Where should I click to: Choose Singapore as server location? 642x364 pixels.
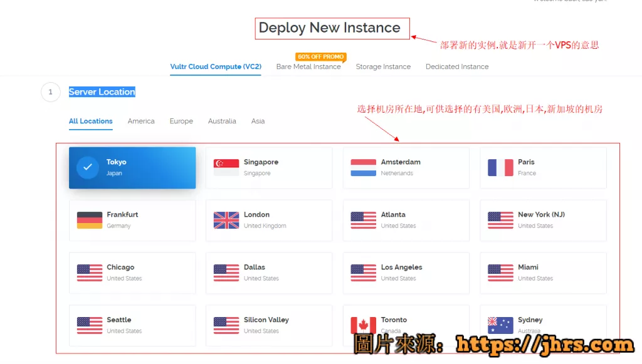click(269, 168)
